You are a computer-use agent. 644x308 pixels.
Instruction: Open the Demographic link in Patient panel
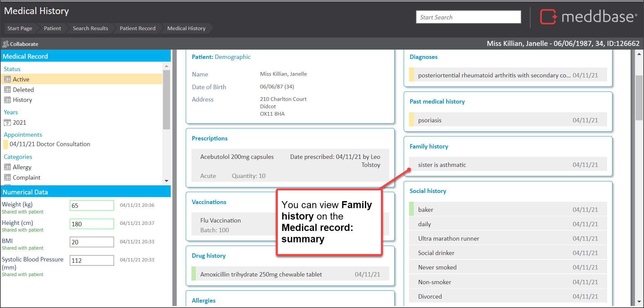pos(233,57)
